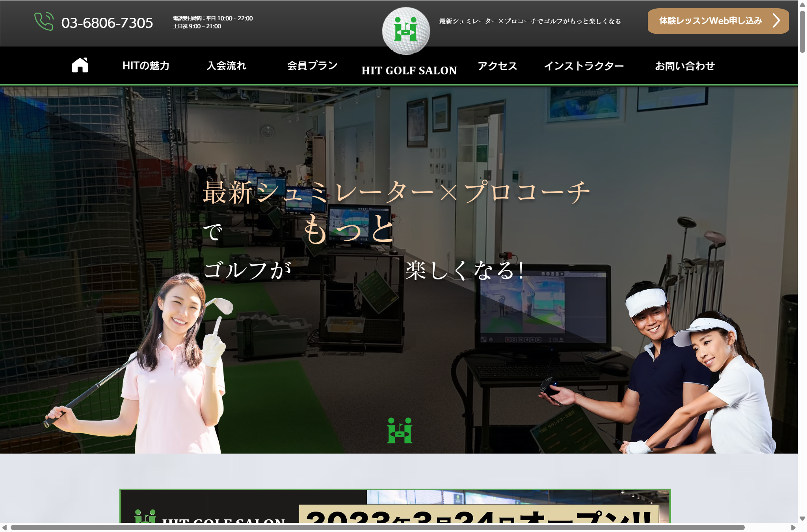Open the インストラクター page
This screenshot has width=807, height=532.
point(584,66)
